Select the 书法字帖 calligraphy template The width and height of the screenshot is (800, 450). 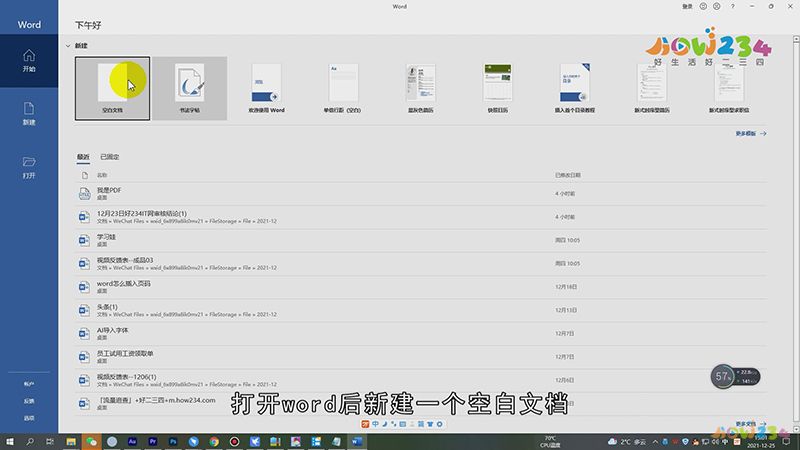(x=189, y=88)
